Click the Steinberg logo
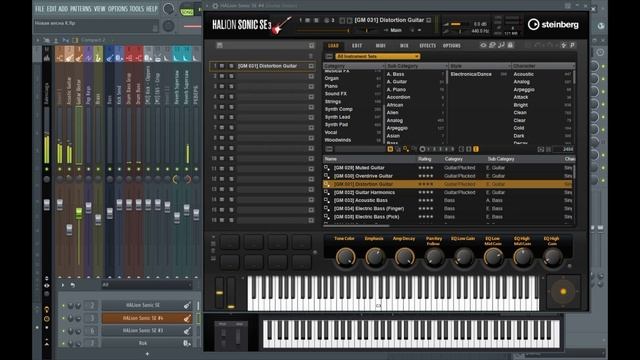Viewport: 640px width, 360px height. click(x=553, y=24)
